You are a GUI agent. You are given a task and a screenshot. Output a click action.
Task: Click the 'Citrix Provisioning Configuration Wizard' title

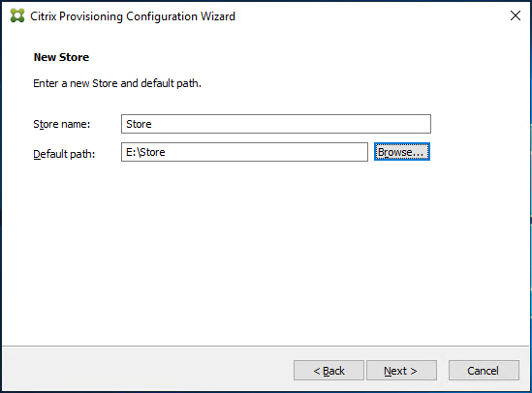133,16
